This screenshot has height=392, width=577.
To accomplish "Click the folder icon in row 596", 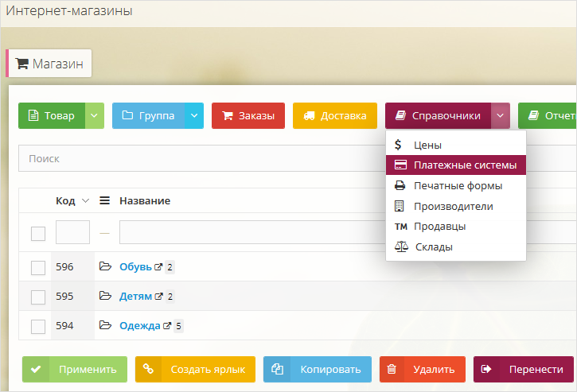I will tap(105, 266).
